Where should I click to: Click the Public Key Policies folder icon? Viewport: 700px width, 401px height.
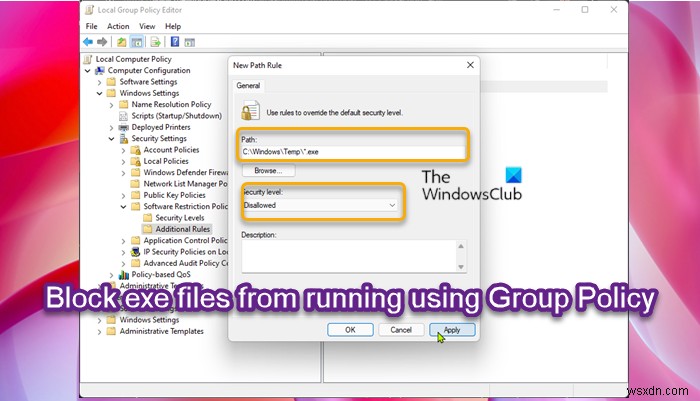(x=135, y=195)
